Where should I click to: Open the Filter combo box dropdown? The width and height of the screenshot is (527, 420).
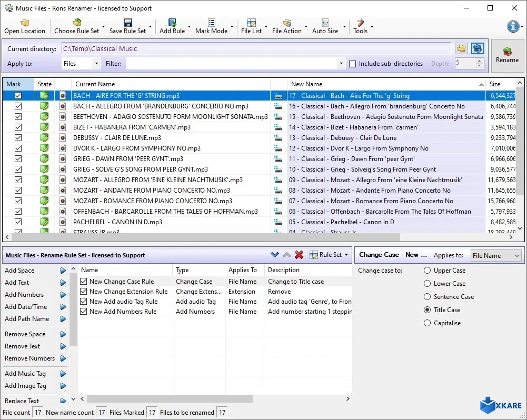tap(341, 64)
